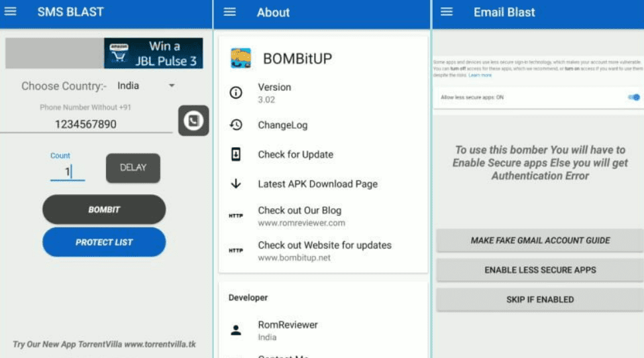Tap the Authentication Error notice text
Viewport: 644px width, 358px height.
coord(540,163)
